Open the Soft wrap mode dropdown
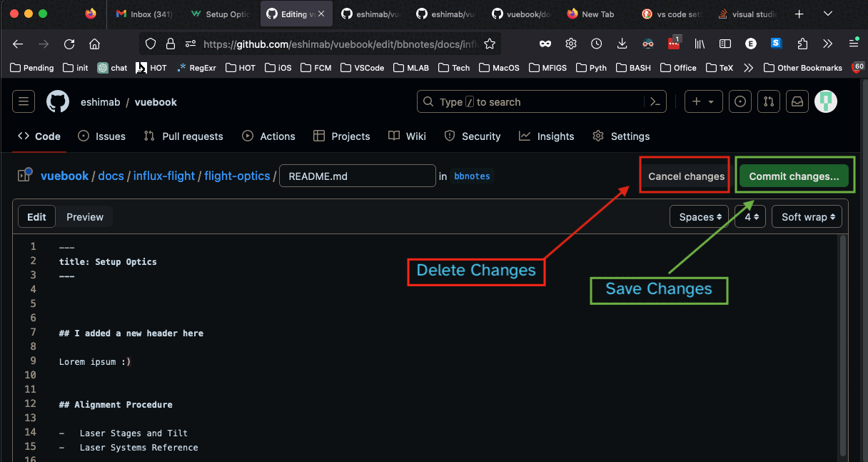This screenshot has width=868, height=462. point(807,217)
